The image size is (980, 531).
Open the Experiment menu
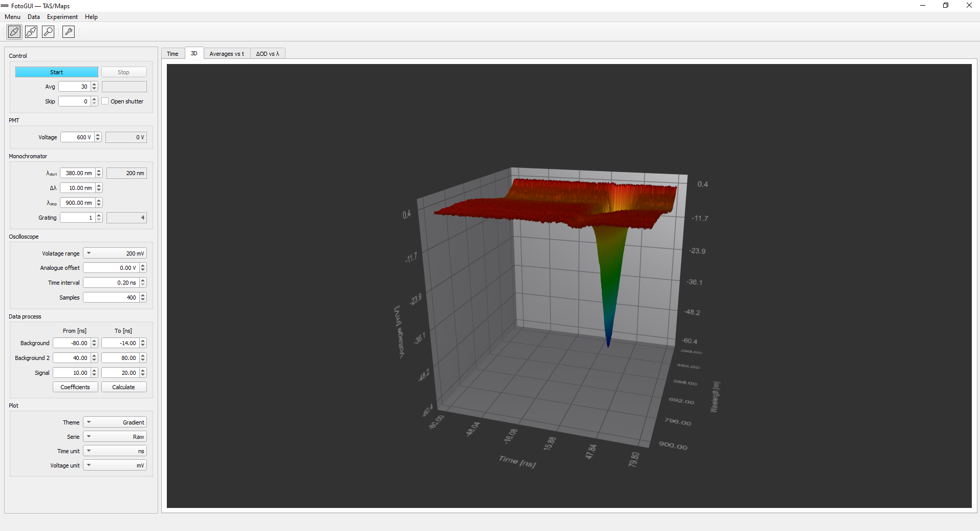(x=62, y=17)
